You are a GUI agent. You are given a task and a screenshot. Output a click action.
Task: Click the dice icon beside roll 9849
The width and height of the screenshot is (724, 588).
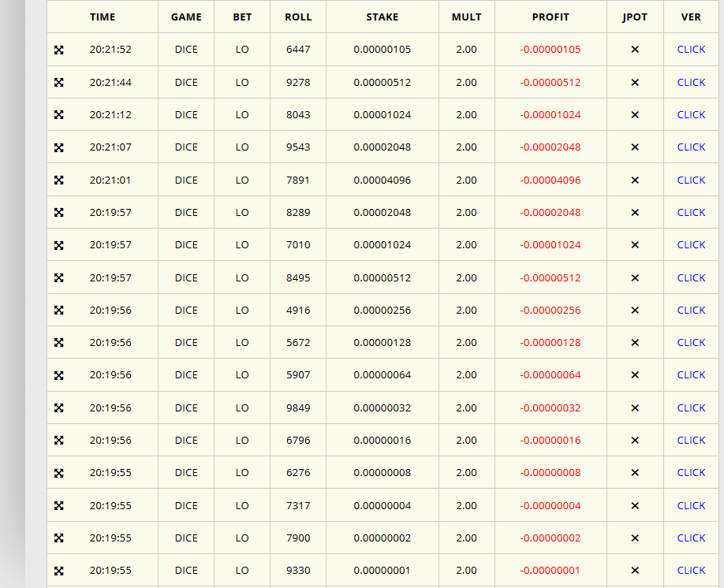(58, 408)
